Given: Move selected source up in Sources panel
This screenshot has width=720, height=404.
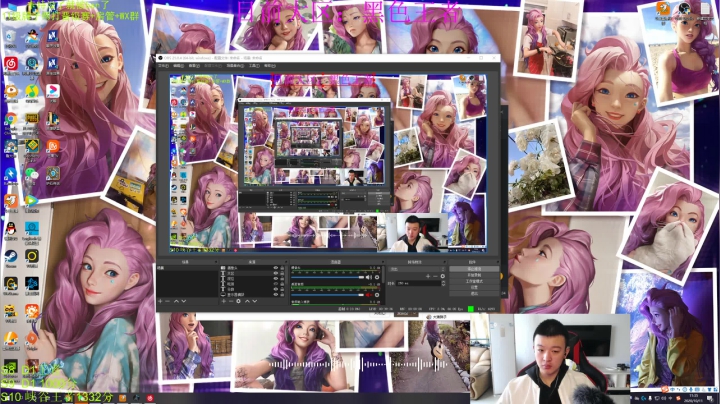Looking at the screenshot, I should point(247,301).
